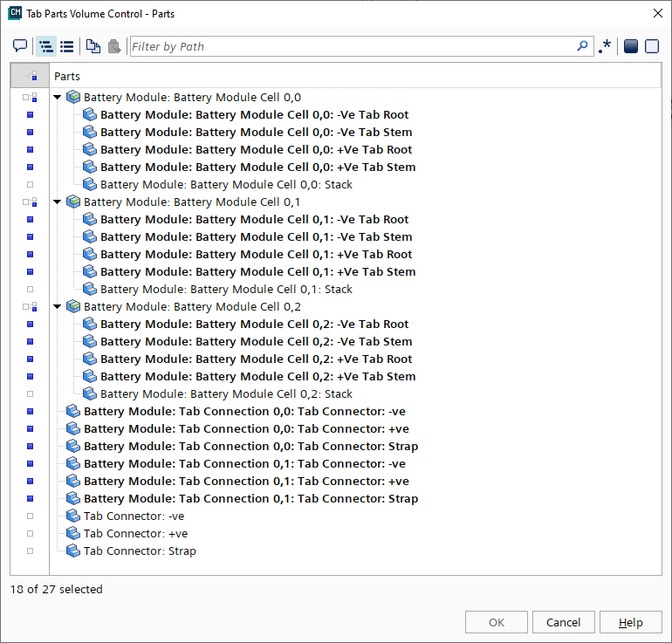Check the Tab Connector: Strap checkbox

pos(30,551)
